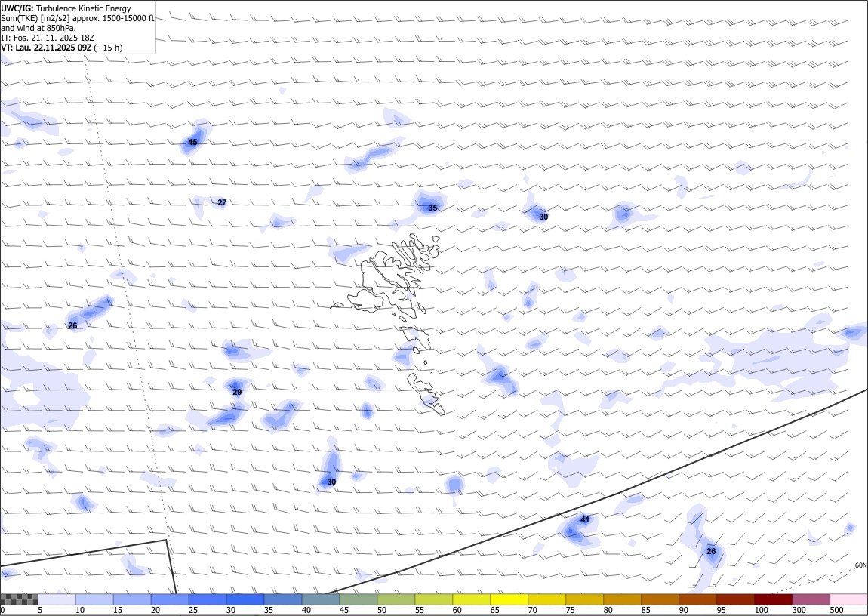The width and height of the screenshot is (868, 616).
Task: Click the 45 TKE maximum value on the map
Action: pos(192,142)
